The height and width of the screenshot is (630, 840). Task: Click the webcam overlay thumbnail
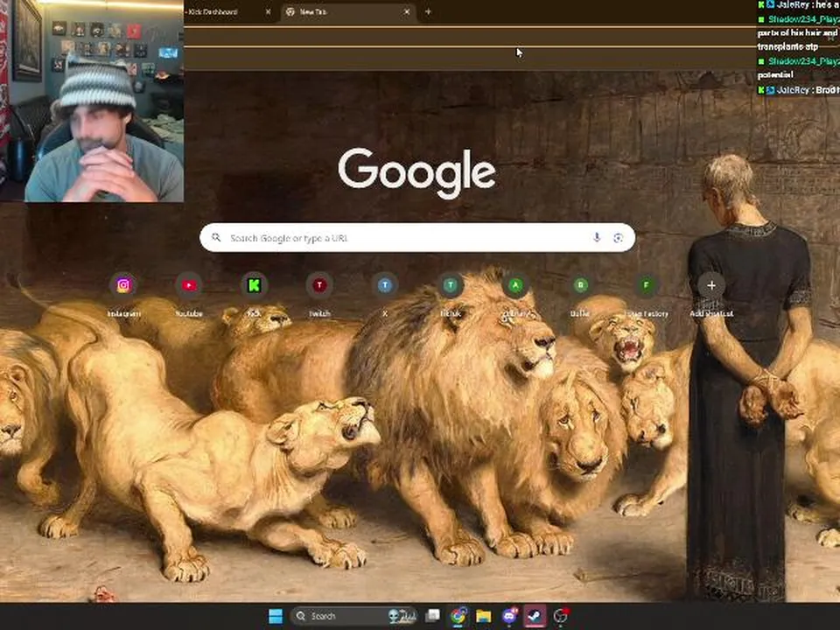point(92,101)
